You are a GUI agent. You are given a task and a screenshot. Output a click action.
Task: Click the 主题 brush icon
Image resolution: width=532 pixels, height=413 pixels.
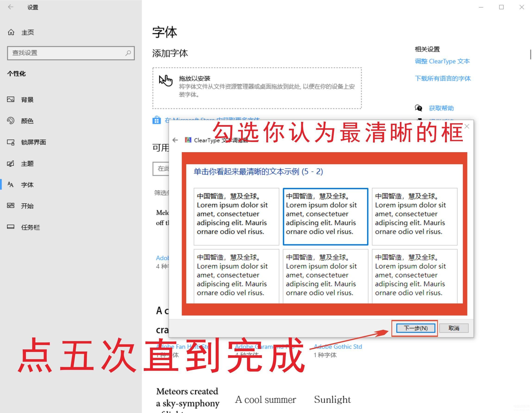pyautogui.click(x=11, y=163)
